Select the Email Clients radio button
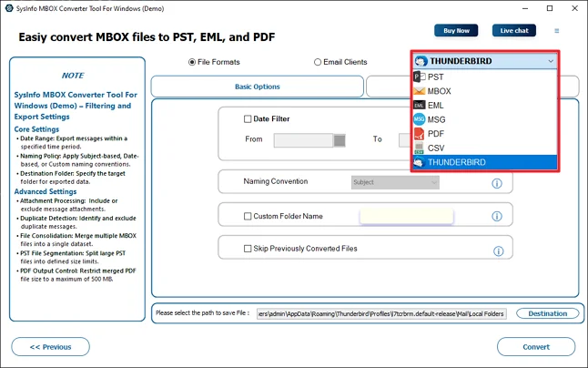Screen dimensions: 588x368 pos(318,62)
